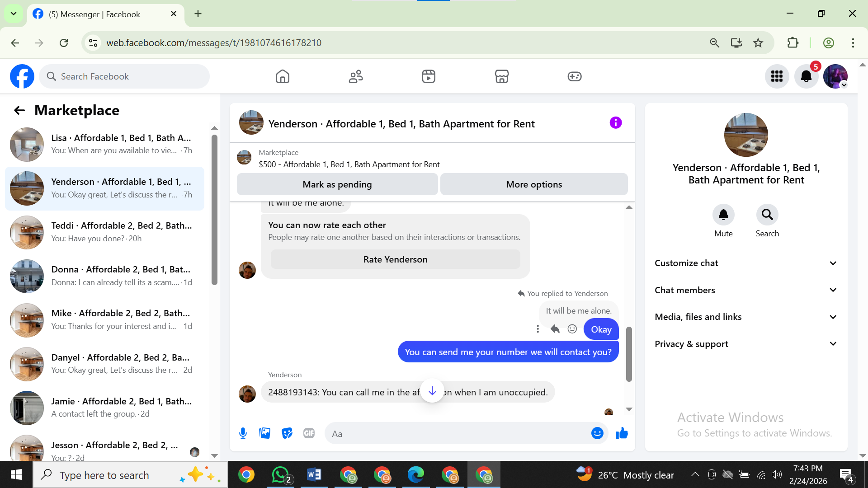The height and width of the screenshot is (488, 868).
Task: Attach a photo using the image icon
Action: click(265, 433)
